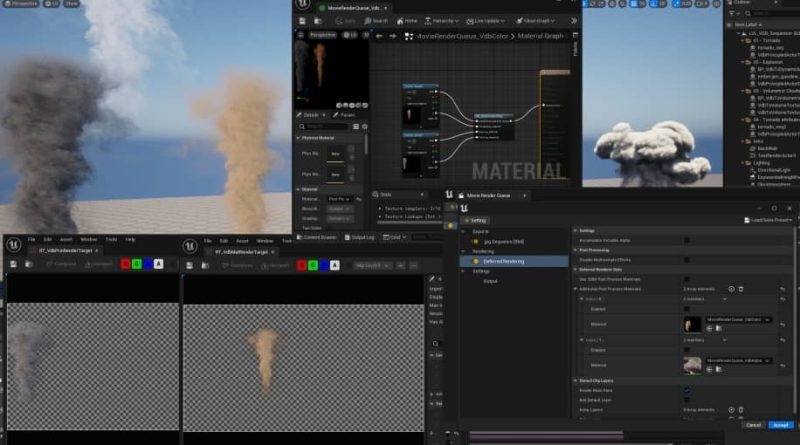Decrease mip level with minus button
800x445 pixels.
(413, 265)
